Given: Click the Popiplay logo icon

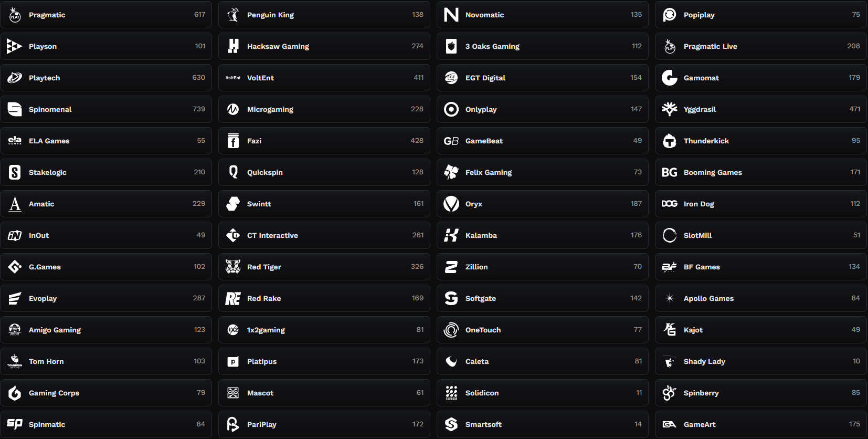Looking at the screenshot, I should pos(670,15).
